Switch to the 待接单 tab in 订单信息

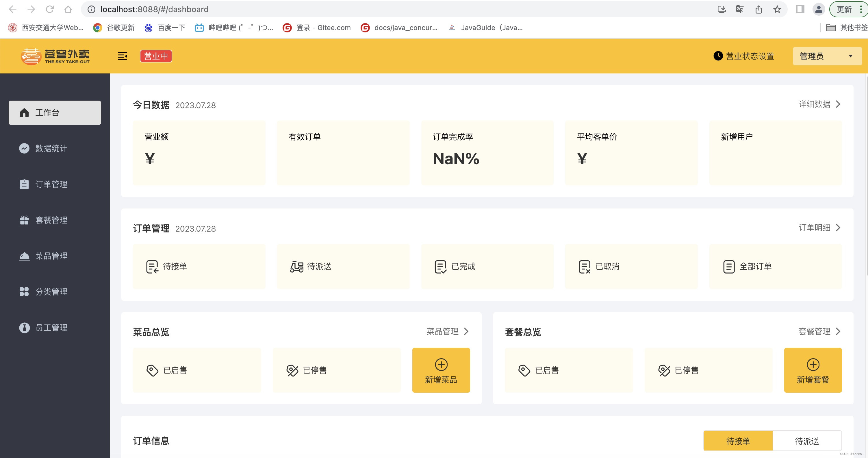point(738,441)
